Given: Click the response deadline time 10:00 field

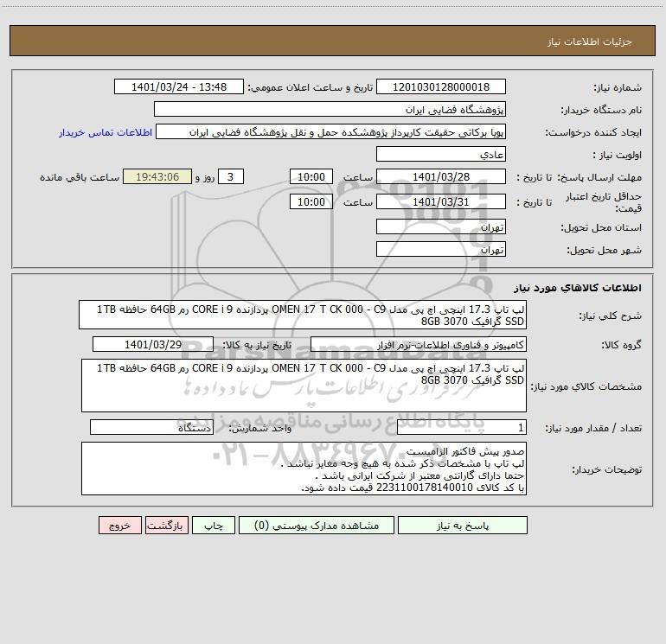Looking at the screenshot, I should click(311, 177).
